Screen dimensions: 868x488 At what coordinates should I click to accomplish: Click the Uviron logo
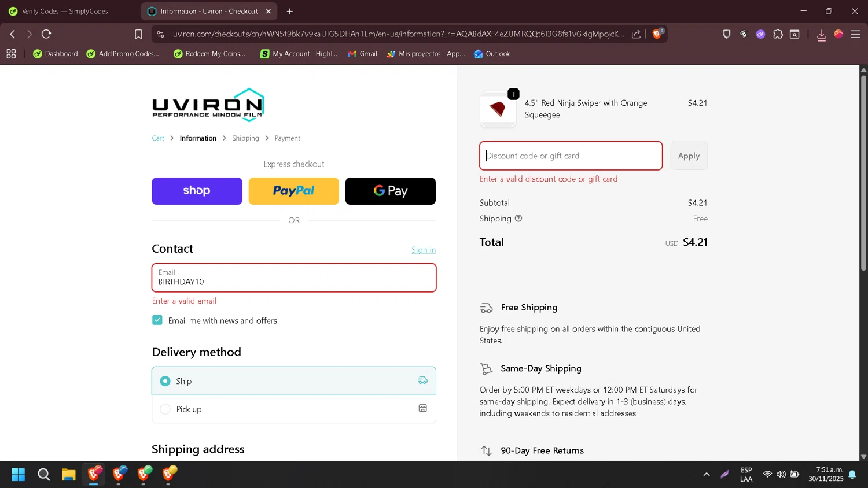pyautogui.click(x=208, y=105)
